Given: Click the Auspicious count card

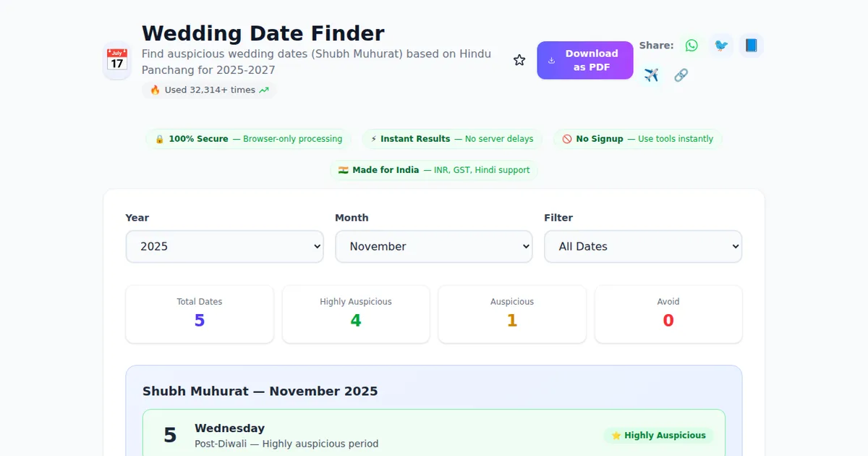Looking at the screenshot, I should tap(512, 314).
